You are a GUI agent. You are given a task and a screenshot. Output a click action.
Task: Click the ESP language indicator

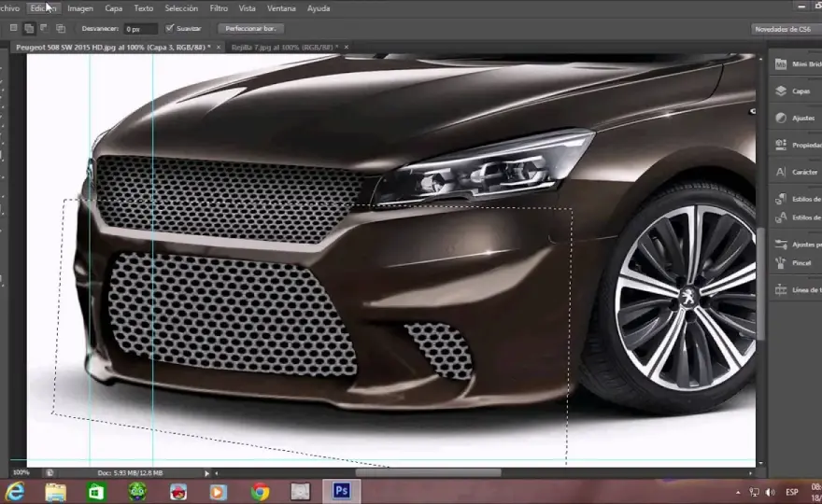coord(791,492)
